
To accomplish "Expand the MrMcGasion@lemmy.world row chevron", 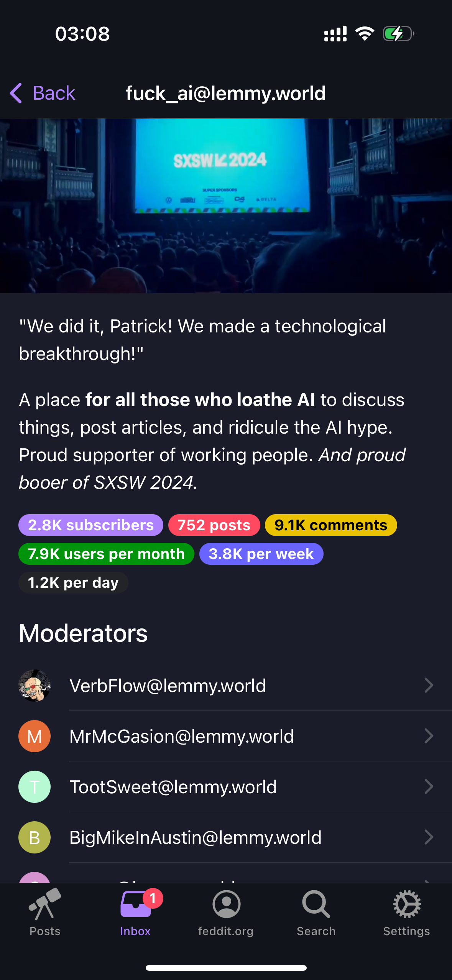I will click(429, 736).
